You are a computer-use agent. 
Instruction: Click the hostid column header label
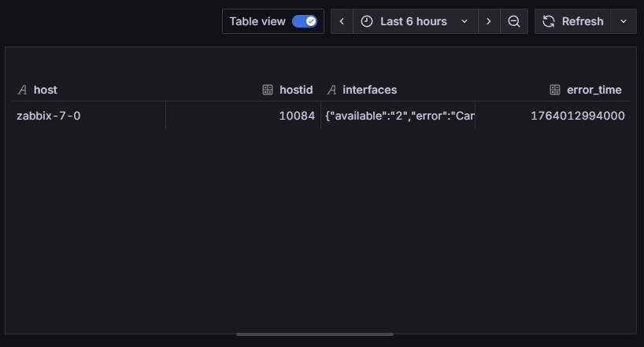pos(297,90)
